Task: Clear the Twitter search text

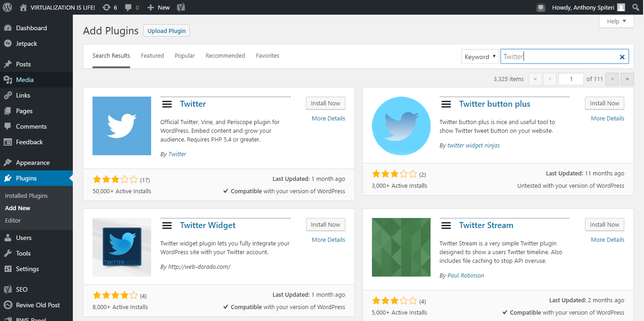Action: point(622,57)
